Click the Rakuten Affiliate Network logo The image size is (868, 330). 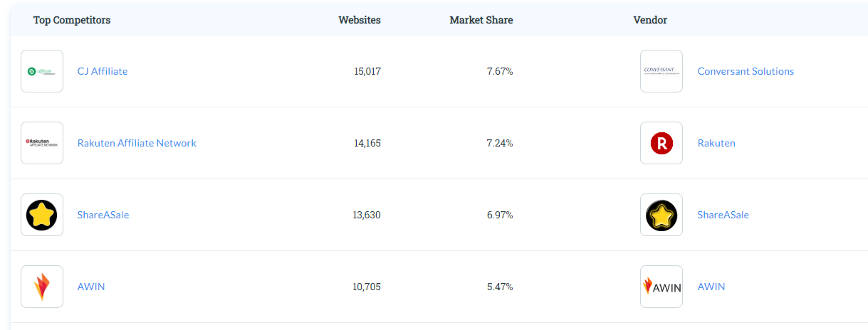click(42, 143)
